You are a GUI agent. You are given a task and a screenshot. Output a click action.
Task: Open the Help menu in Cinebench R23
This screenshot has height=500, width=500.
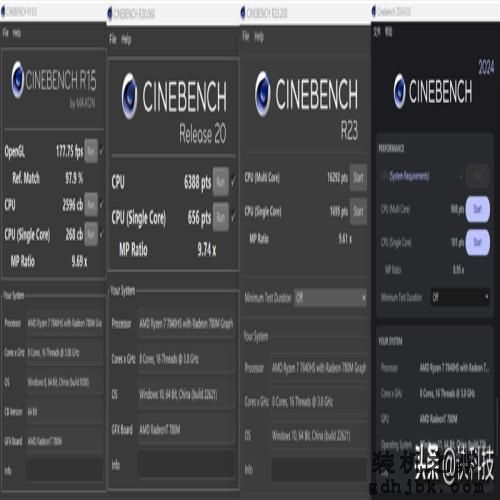259,37
